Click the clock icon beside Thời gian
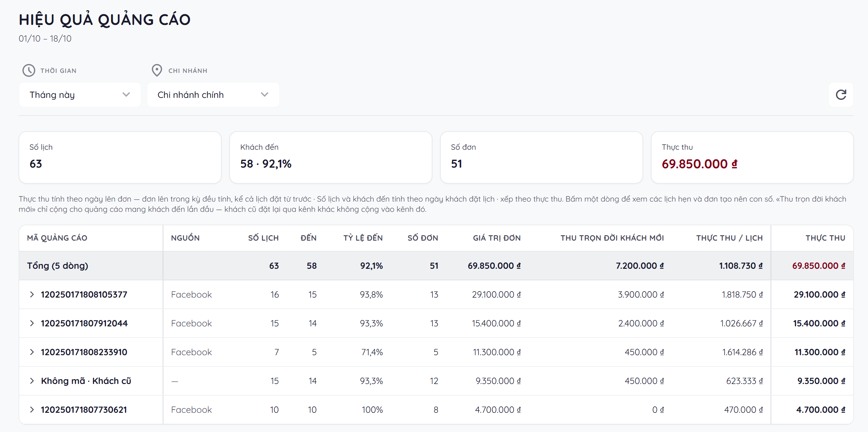This screenshot has width=868, height=432. click(x=29, y=70)
